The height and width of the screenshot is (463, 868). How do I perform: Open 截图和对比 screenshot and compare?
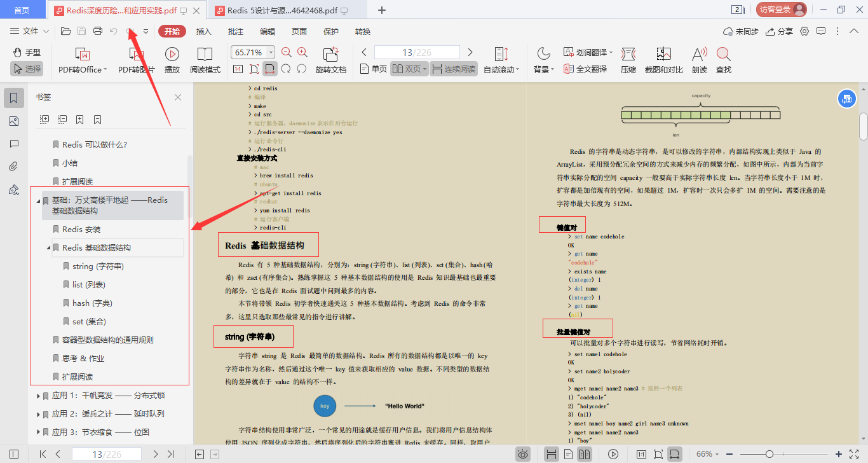tap(663, 60)
